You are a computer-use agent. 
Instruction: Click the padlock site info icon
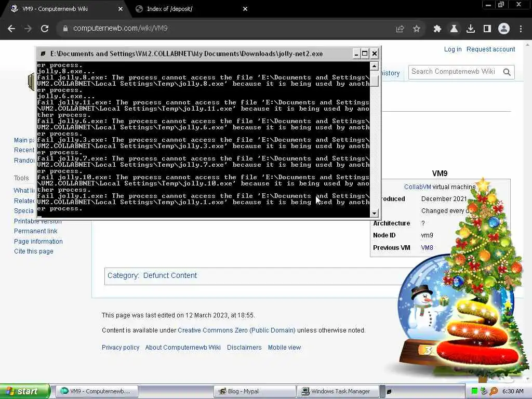coord(65,29)
